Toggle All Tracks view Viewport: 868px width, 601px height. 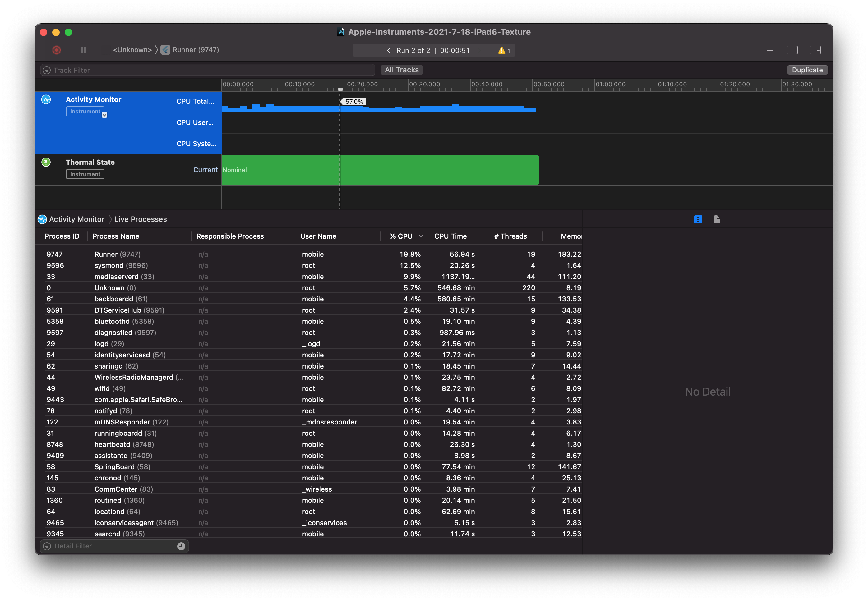point(401,70)
